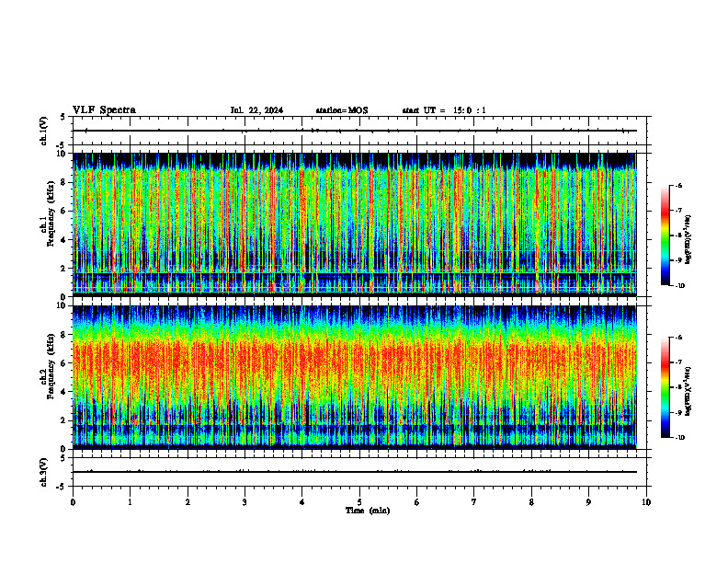Click time axis tick label "0"
Screen dimensions: 728x563
[x=73, y=502]
